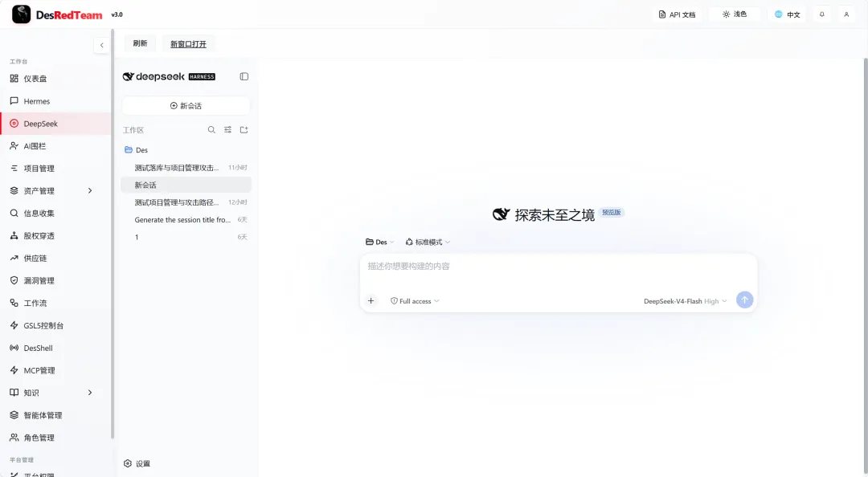Search the 工作区 with the magnifier icon
This screenshot has height=477, width=868.
pos(211,130)
